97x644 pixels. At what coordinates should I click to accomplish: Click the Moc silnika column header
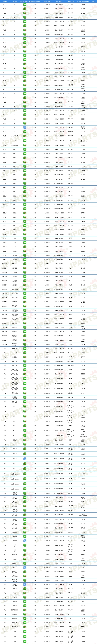[x=59, y=1]
